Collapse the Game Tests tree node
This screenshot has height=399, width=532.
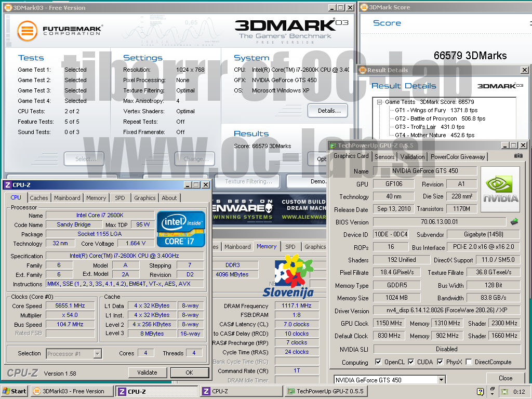tap(379, 102)
